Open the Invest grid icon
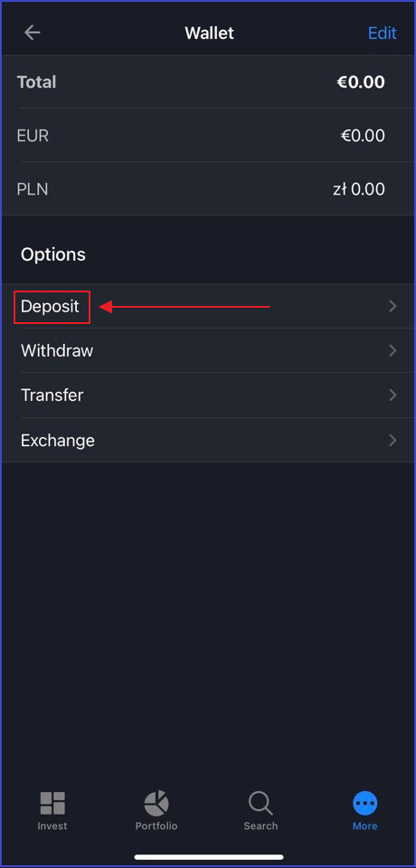 pos(52,803)
